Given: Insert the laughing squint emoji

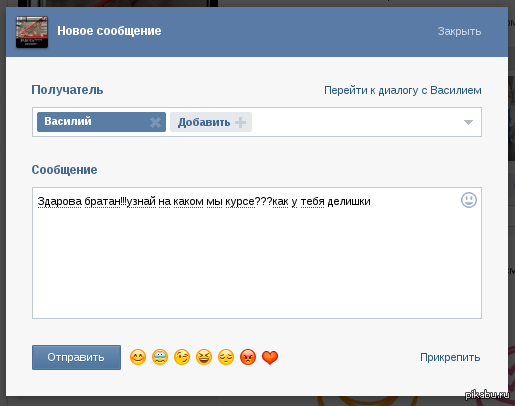Looking at the screenshot, I should 204,357.
